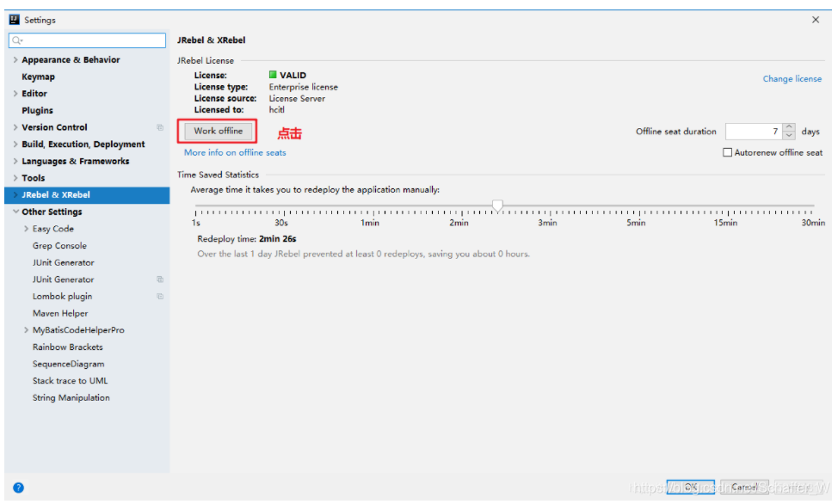Click the Work offline button

point(218,131)
